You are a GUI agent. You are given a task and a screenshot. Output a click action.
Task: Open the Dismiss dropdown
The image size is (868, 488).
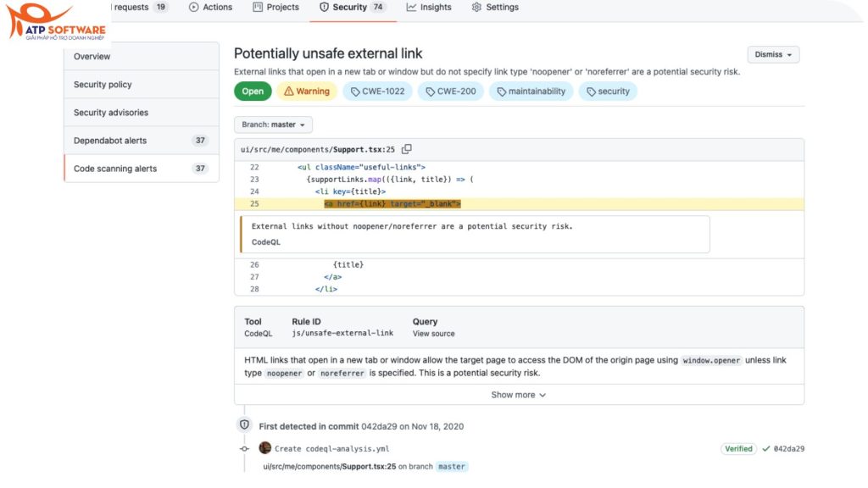tap(772, 53)
